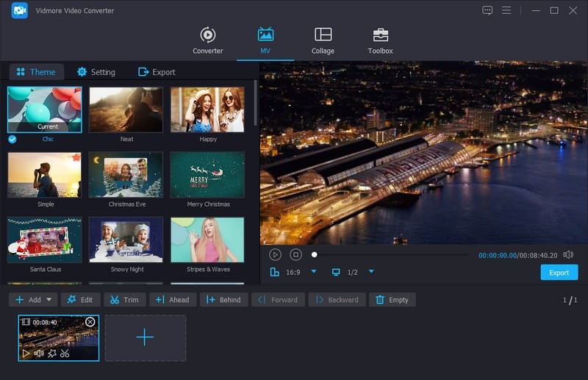Screen dimensions: 588x380
Task: Switch to the MV tab
Action: tap(265, 40)
